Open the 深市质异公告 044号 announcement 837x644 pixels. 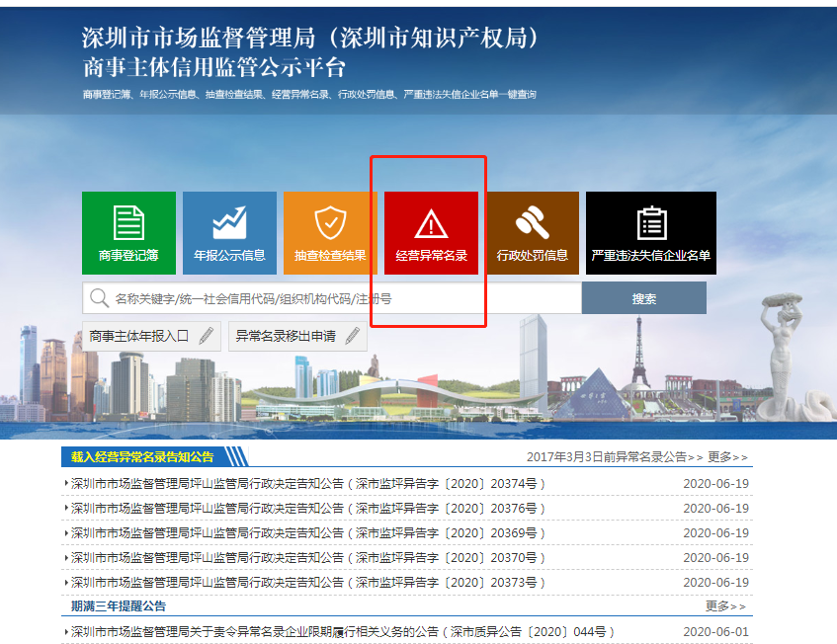click(342, 632)
